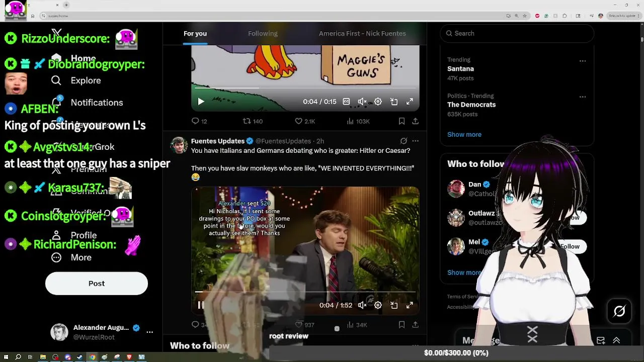Open File Explorer from taskbar
This screenshot has height=362, width=644.
pos(43,357)
